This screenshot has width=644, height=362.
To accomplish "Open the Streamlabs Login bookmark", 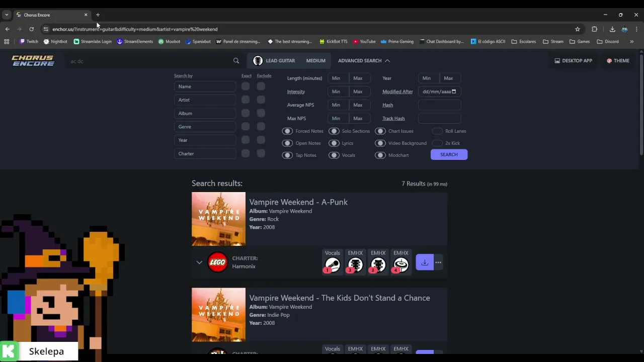I will click(93, 42).
